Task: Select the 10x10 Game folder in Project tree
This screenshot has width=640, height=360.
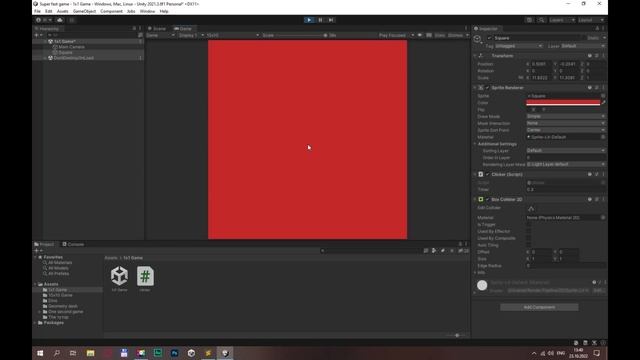Action: point(60,295)
